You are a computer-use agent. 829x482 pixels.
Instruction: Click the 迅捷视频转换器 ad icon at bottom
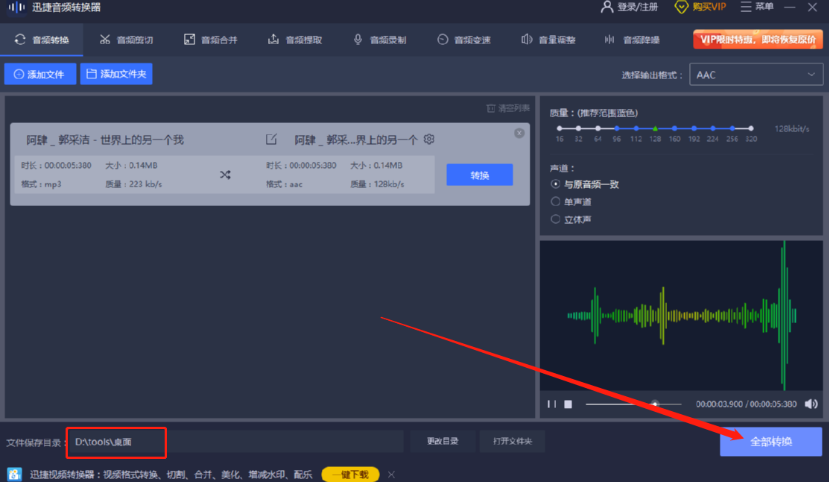click(x=14, y=474)
